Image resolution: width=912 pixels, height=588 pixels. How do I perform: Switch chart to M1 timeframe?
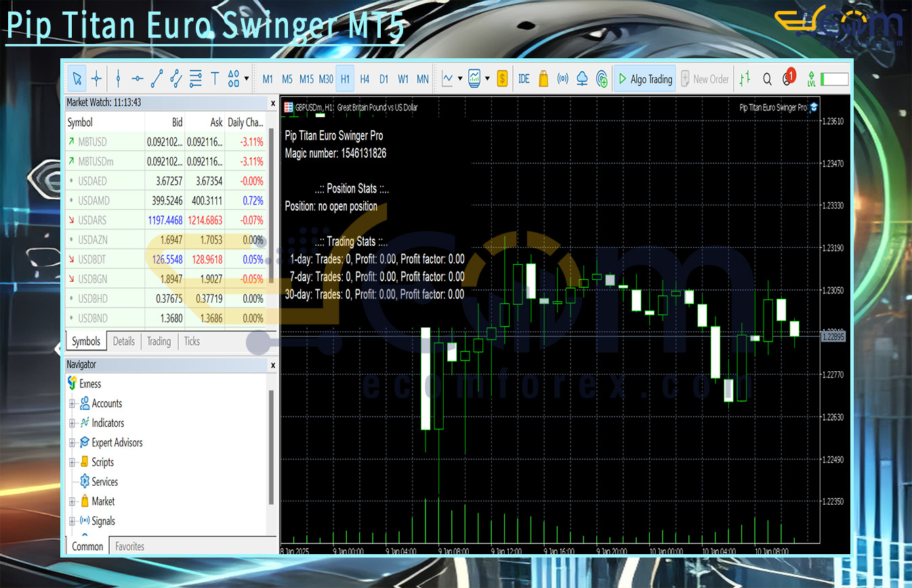(x=268, y=79)
